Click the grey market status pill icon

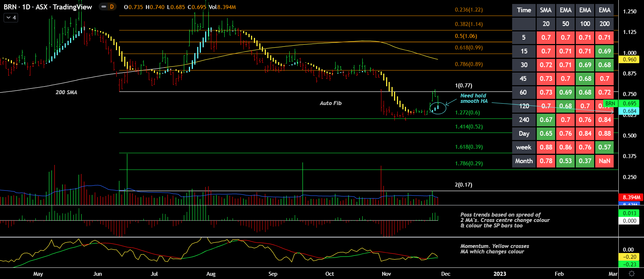pyautogui.click(x=104, y=7)
